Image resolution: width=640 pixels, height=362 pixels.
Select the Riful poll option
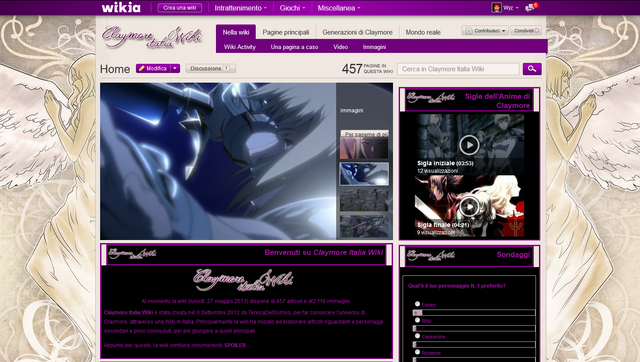coord(417,320)
